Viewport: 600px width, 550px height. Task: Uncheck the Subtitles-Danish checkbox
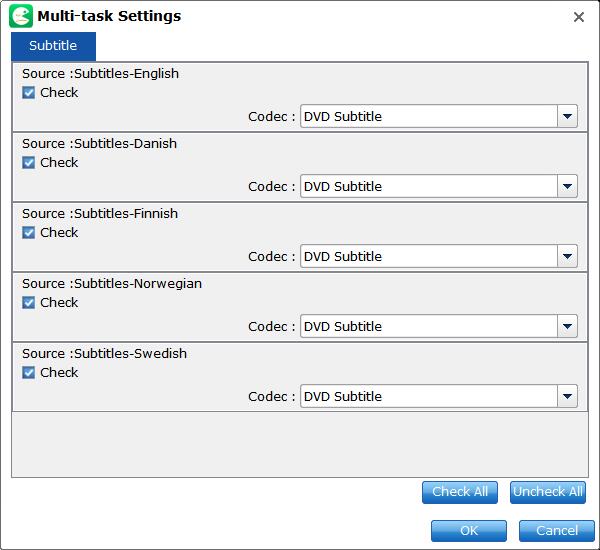point(28,162)
